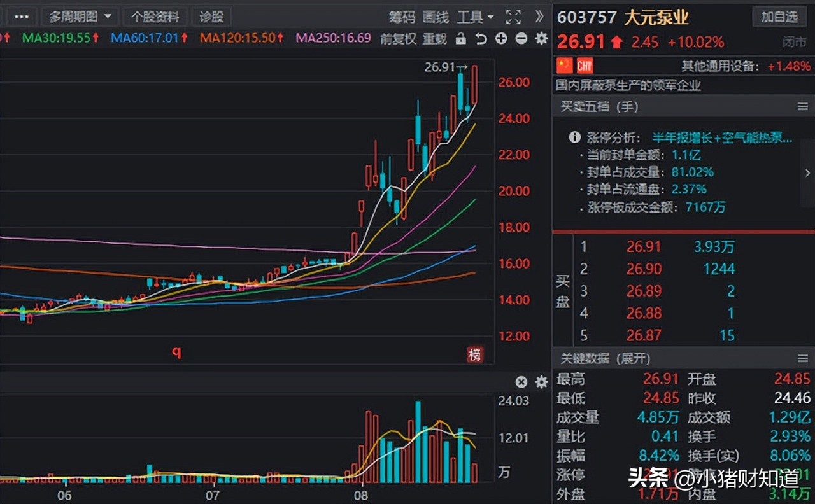Image resolution: width=815 pixels, height=504 pixels.
Task: Open the chart settings gear icon
Action: coord(541,39)
